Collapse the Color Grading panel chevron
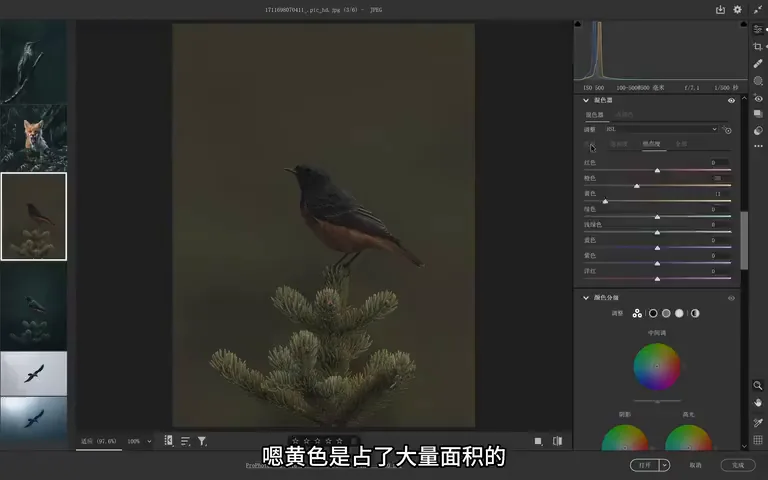 pyautogui.click(x=586, y=298)
